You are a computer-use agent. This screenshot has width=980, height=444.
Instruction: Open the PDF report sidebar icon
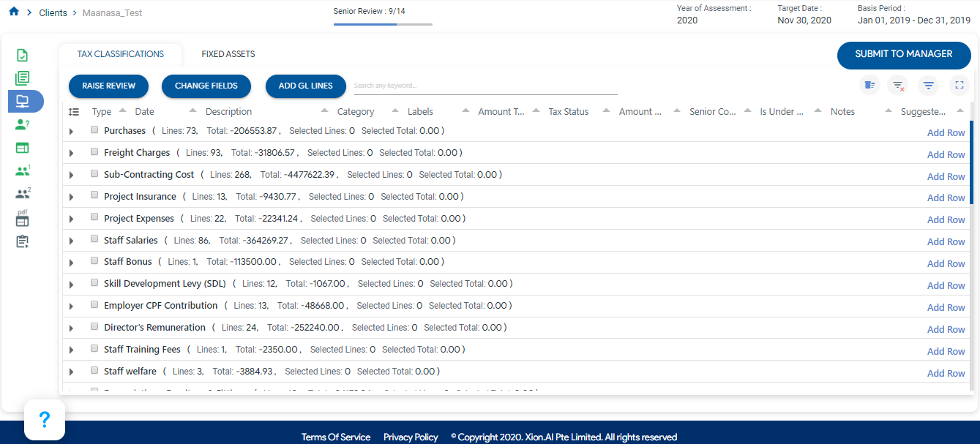(x=23, y=218)
